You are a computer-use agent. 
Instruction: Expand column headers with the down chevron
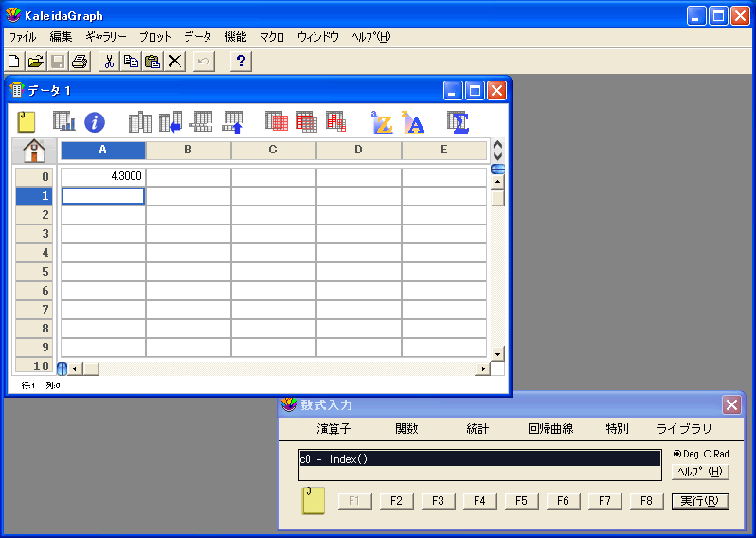click(x=498, y=155)
